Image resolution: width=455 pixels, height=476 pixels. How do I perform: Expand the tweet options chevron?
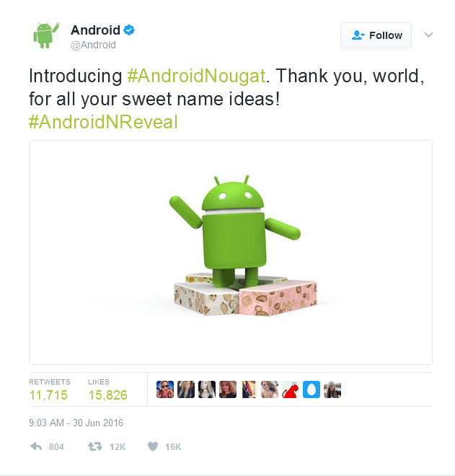click(x=428, y=35)
